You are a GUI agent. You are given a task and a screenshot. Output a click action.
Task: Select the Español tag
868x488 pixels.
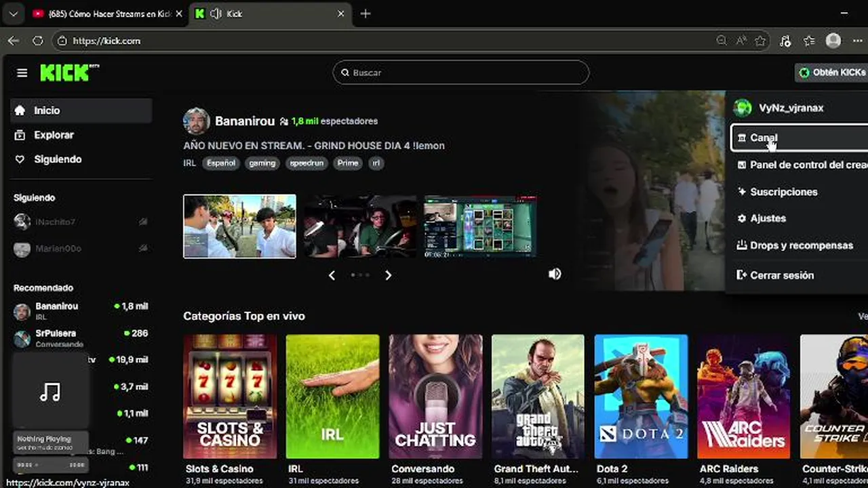coord(221,163)
